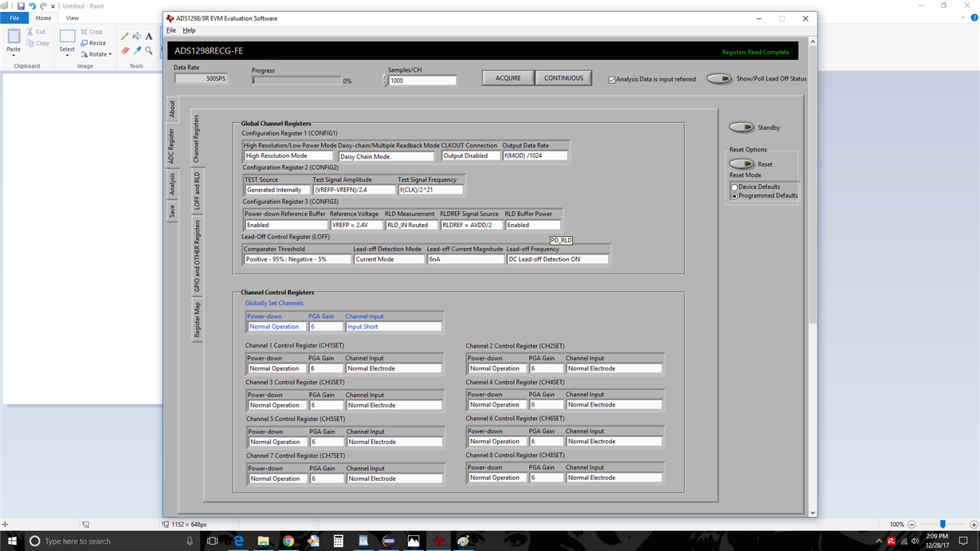Click the Windows search box 'Type here to search'
Viewport: 980px width, 551px height.
[112, 541]
